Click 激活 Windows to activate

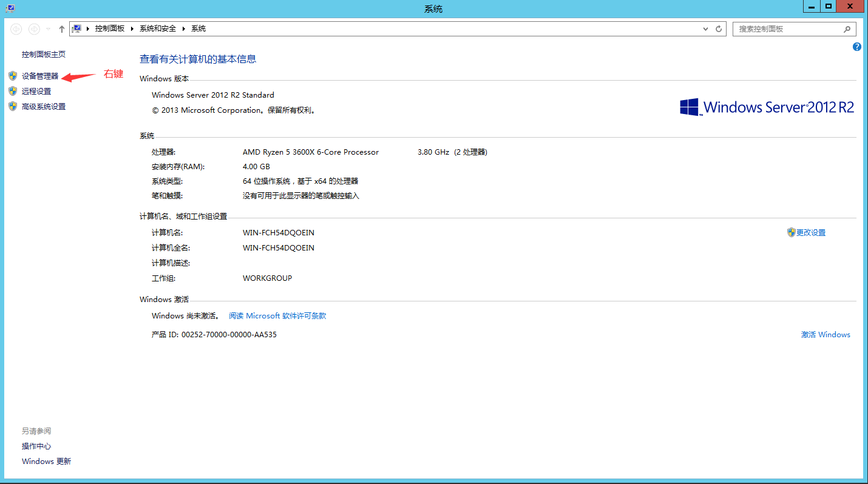pyautogui.click(x=826, y=334)
